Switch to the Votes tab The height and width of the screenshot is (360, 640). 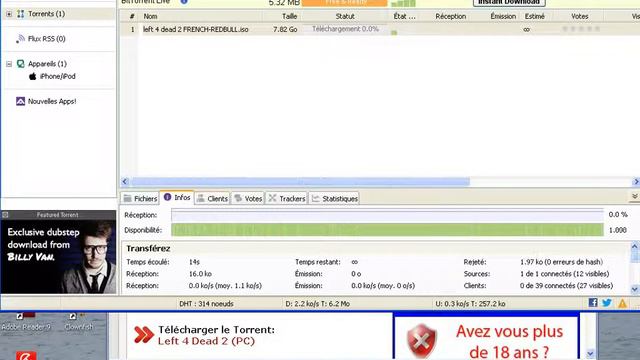pos(248,198)
